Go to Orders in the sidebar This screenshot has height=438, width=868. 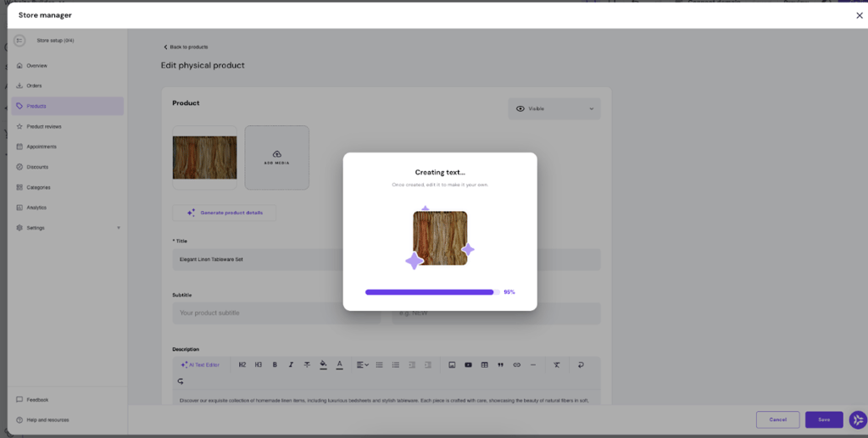point(68,86)
